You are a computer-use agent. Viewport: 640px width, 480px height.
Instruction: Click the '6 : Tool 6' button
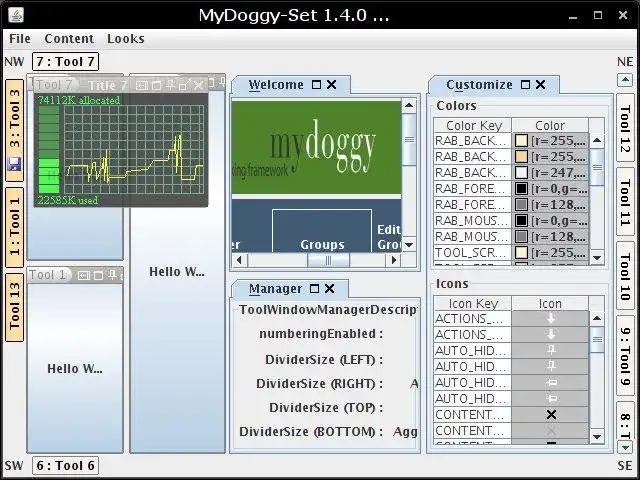[x=65, y=465]
